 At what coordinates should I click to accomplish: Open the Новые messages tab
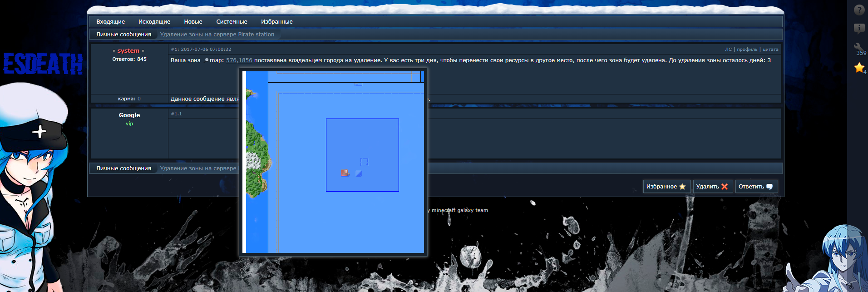193,21
